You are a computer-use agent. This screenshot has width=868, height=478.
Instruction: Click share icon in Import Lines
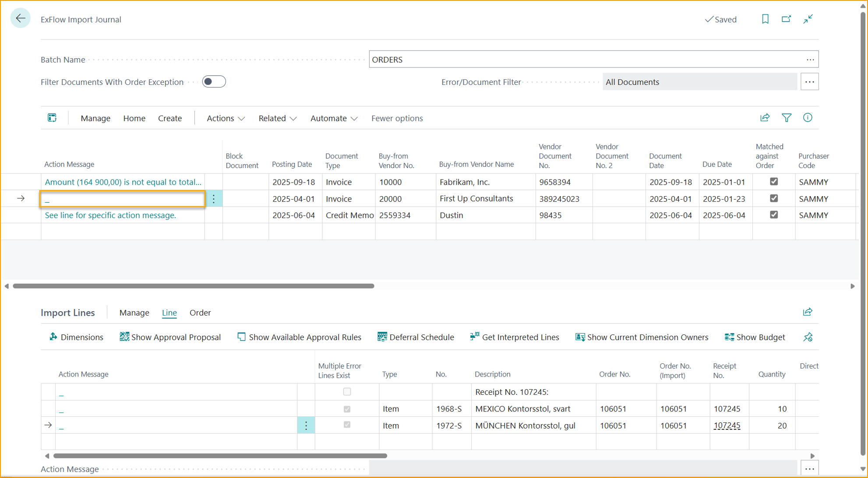pyautogui.click(x=808, y=312)
